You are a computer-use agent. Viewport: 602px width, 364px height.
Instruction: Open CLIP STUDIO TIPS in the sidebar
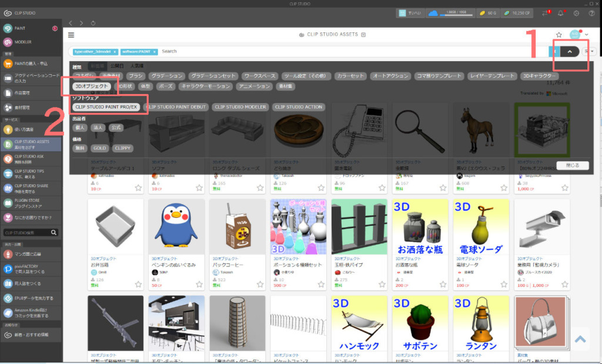31,173
